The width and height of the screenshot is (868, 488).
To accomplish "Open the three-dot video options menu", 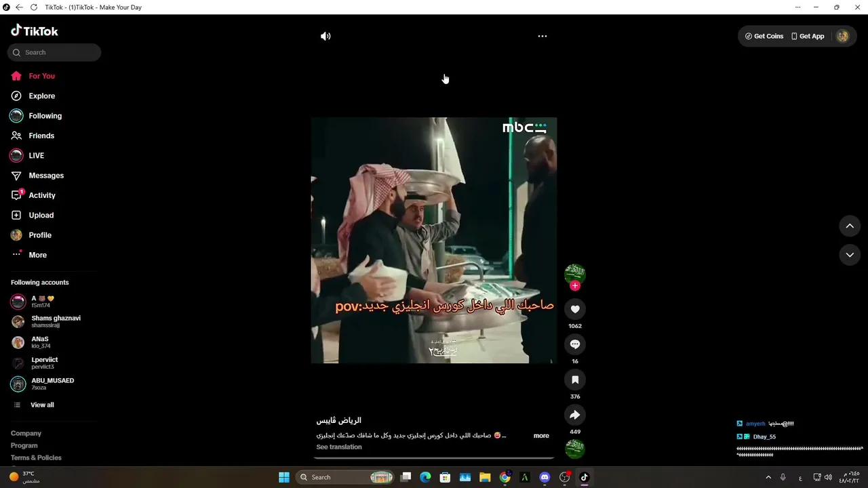I will [x=542, y=36].
